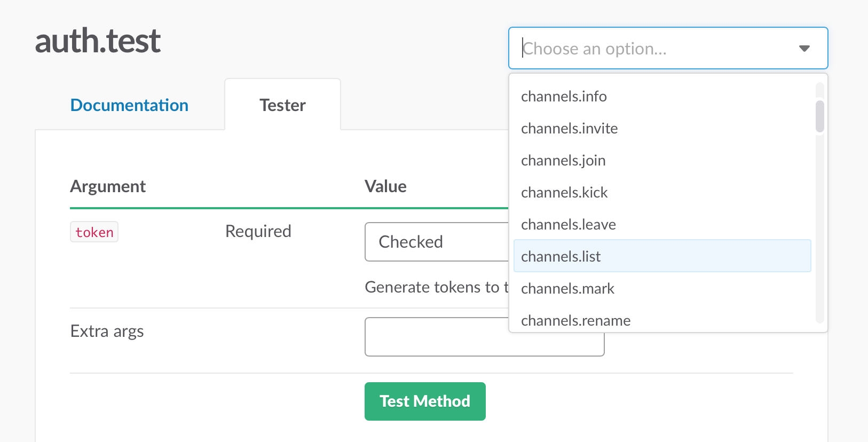Select the channels.kick method
This screenshot has width=868, height=442.
point(564,193)
